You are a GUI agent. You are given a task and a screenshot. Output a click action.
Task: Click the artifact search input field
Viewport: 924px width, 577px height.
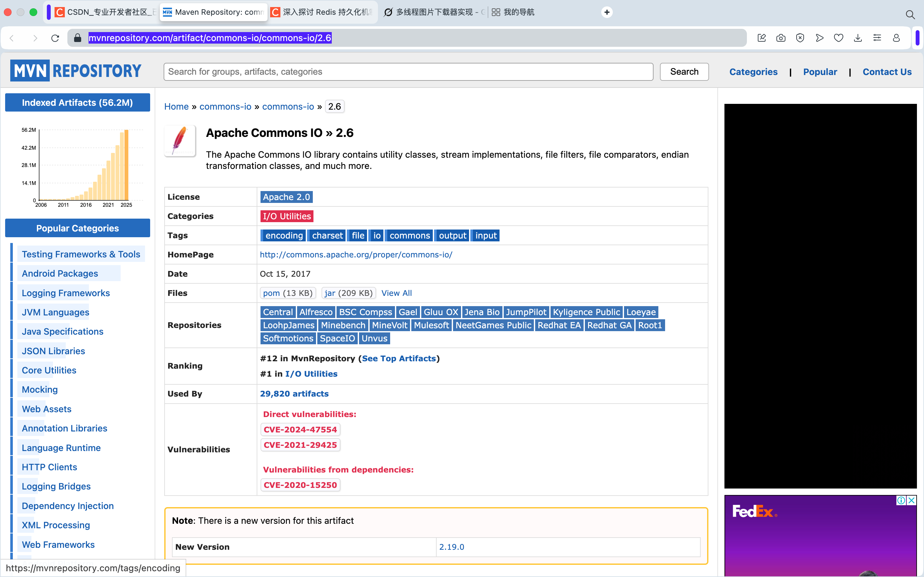408,72
